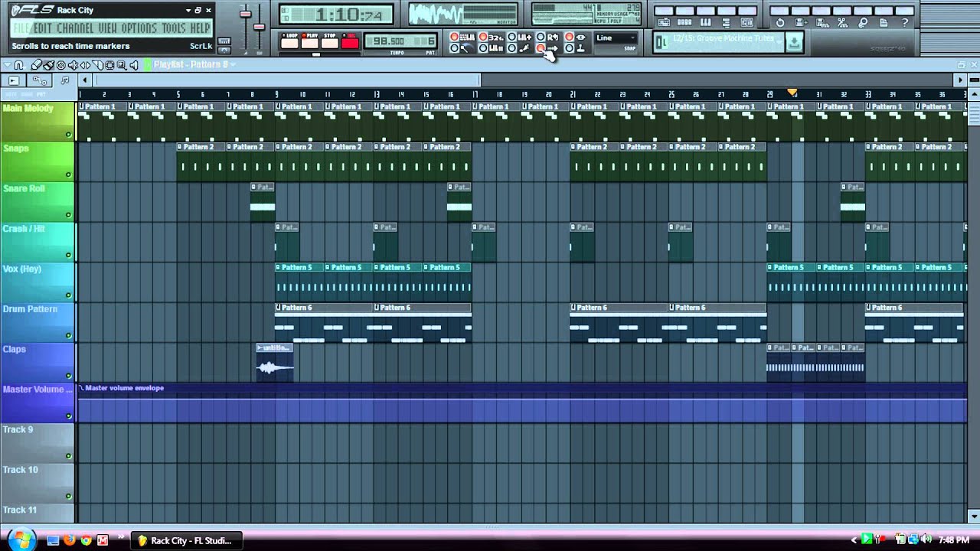Click the document notes icon

(884, 22)
